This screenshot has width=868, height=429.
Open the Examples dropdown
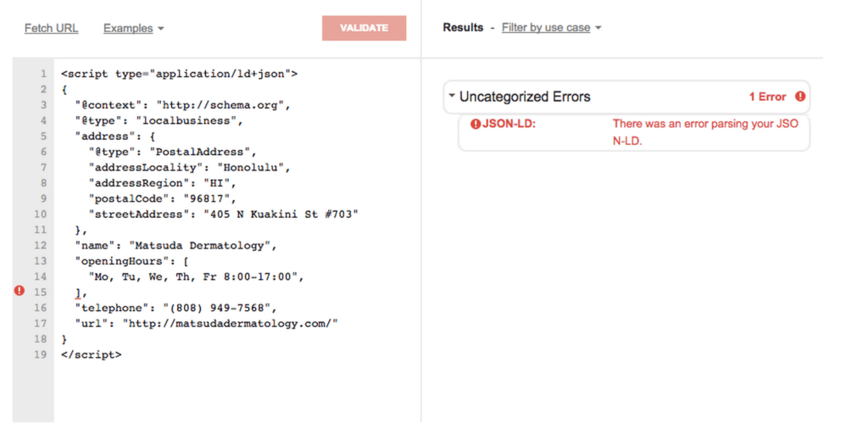133,28
